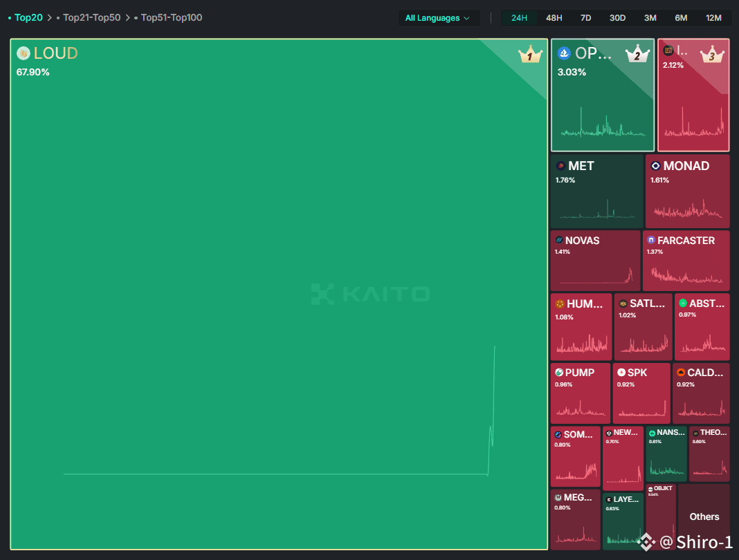Switch to the 30D timeframe
Image resolution: width=739 pixels, height=560 pixels.
click(x=617, y=18)
